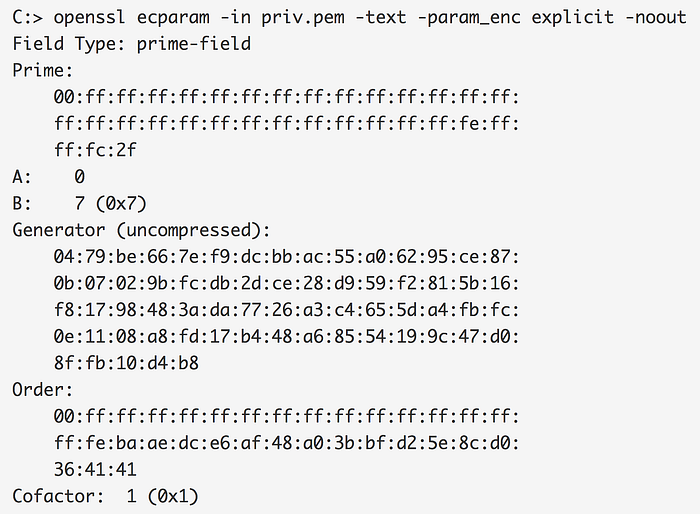This screenshot has width=700, height=514.
Task: Click the Order row starting ff:fe:ba:ae
Action: click(287, 443)
